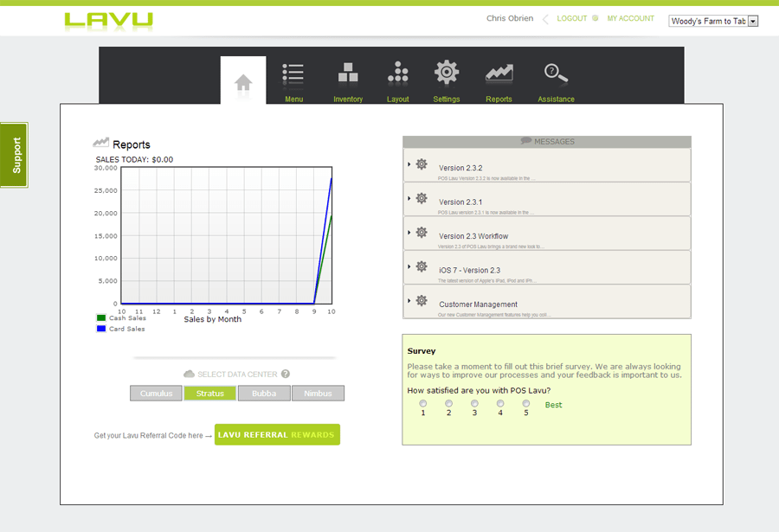
Task: Switch data center to Bubba
Action: [264, 394]
